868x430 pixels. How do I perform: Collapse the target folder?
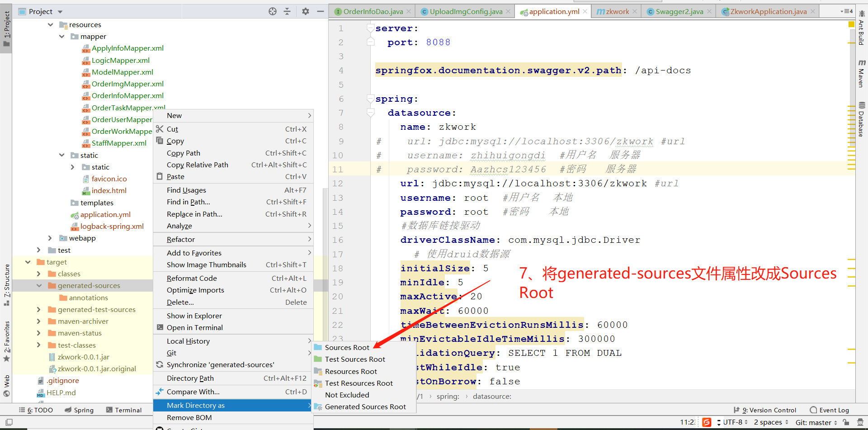pos(28,262)
